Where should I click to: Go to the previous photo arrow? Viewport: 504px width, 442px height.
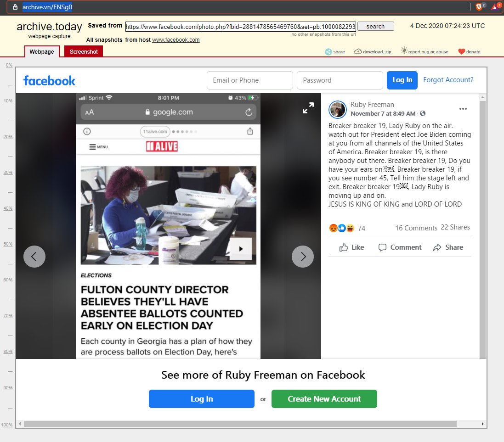click(x=34, y=257)
